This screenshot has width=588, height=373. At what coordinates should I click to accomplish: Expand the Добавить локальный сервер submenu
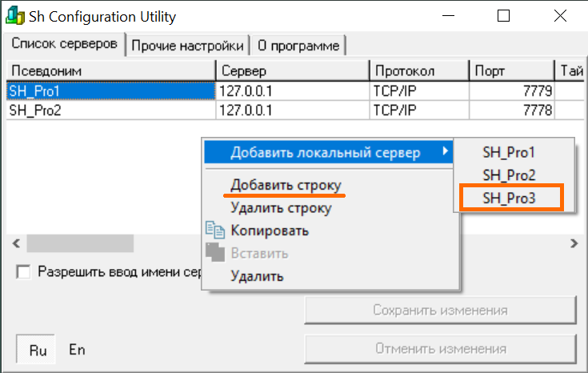(328, 152)
